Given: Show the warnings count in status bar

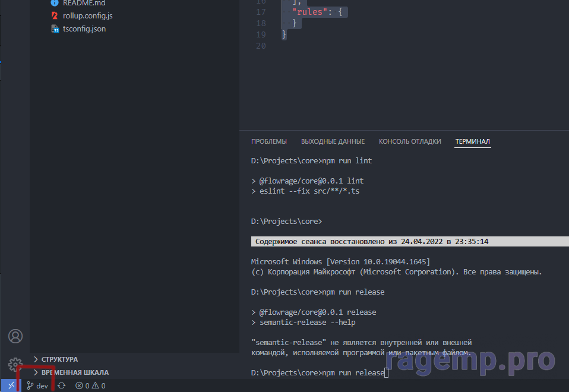Looking at the screenshot, I should point(99,386).
